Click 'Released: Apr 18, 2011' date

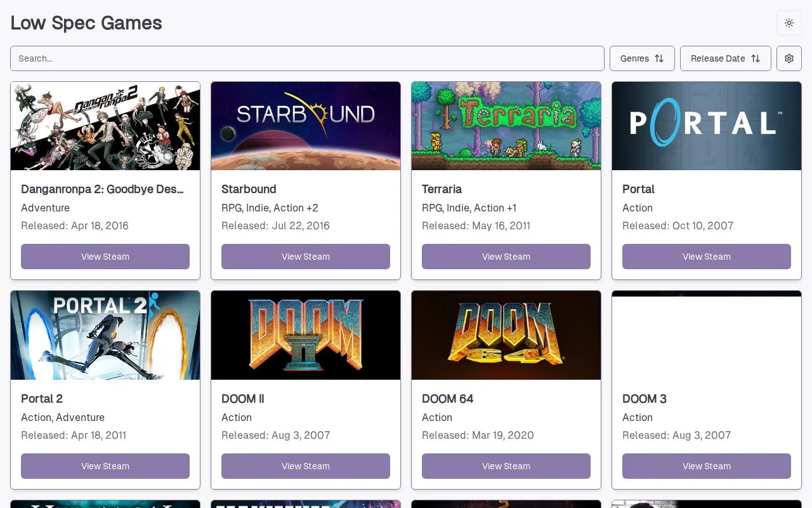74,435
